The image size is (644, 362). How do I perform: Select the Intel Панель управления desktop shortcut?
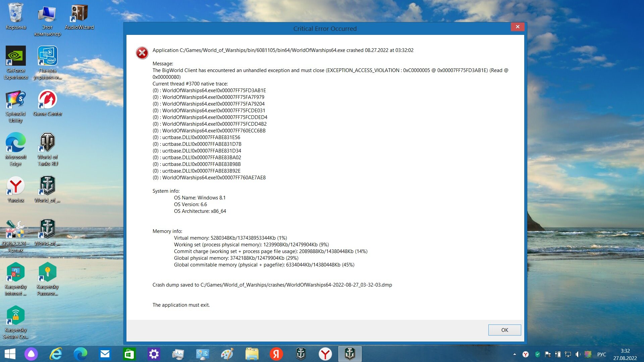click(x=48, y=63)
